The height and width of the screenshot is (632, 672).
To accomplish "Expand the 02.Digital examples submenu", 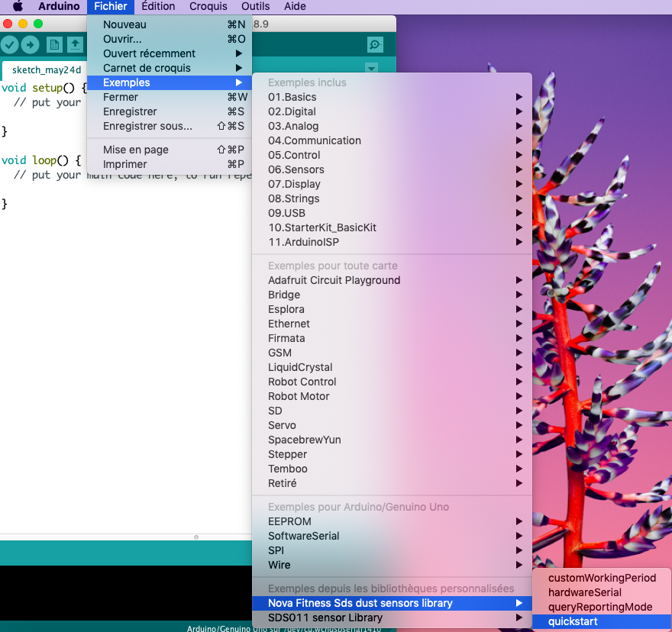I will [x=393, y=112].
